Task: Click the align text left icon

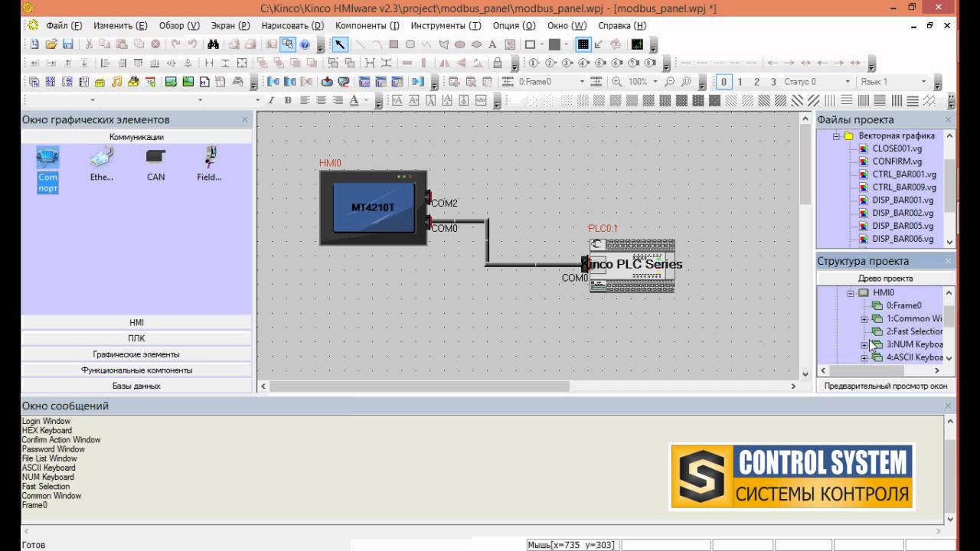Action: [305, 100]
